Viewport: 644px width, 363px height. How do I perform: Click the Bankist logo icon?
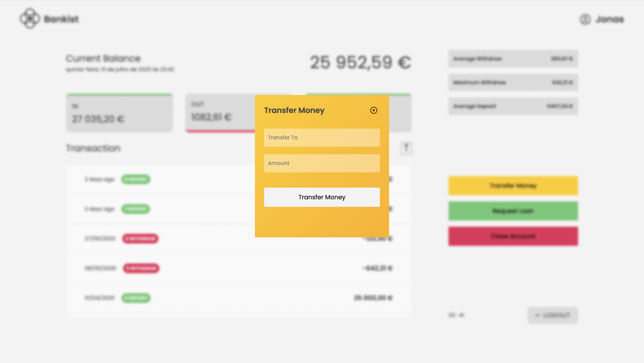(x=30, y=18)
